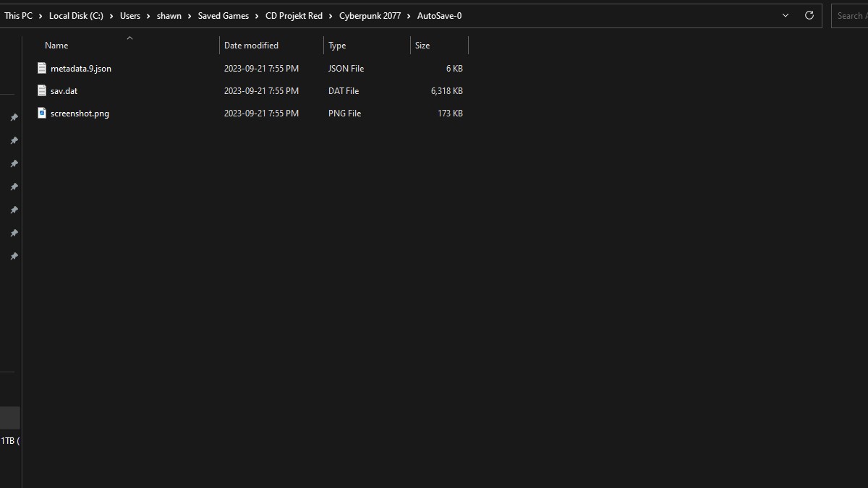The width and height of the screenshot is (868, 488).
Task: Sort files by the Name column
Action: (x=56, y=46)
